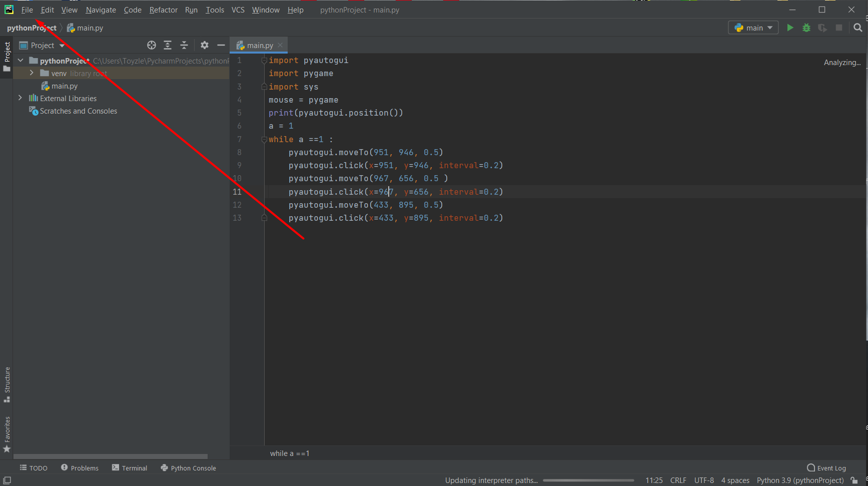Expand all in Project panel

(168, 46)
